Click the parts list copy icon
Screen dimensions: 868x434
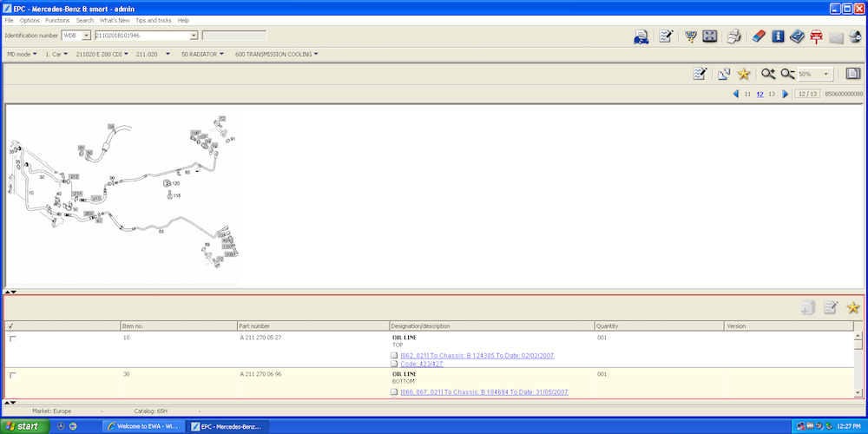807,308
